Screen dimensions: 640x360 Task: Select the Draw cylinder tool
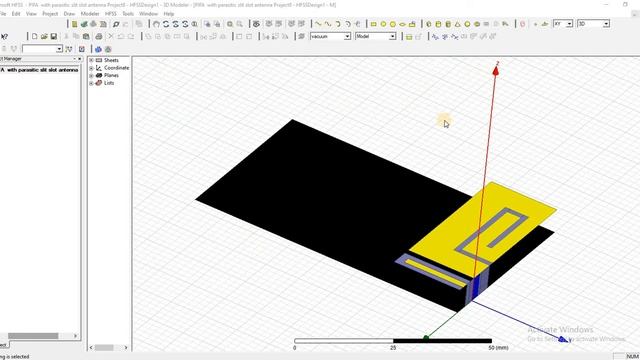(x=438, y=24)
